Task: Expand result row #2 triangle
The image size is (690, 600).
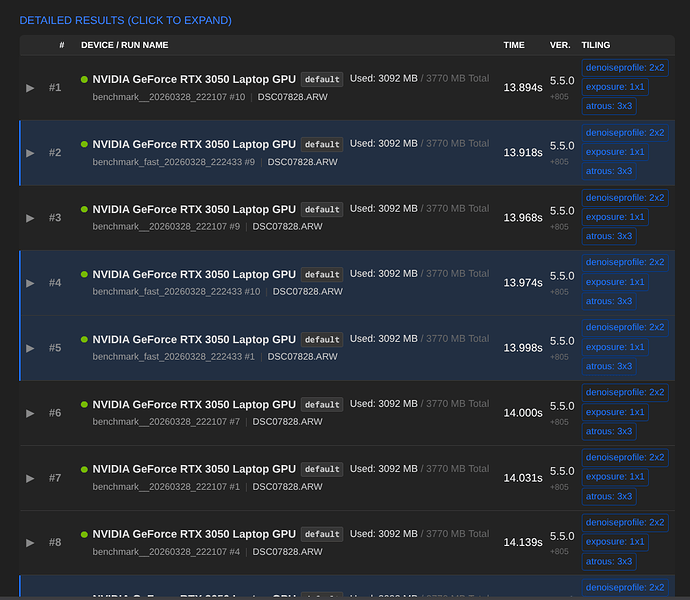Action: (x=30, y=153)
